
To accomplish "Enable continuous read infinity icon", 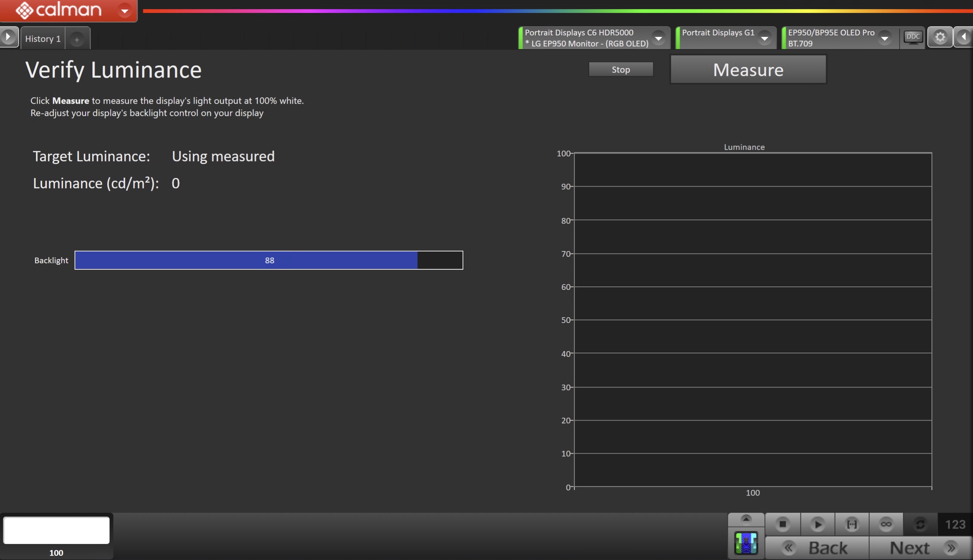I will point(886,524).
